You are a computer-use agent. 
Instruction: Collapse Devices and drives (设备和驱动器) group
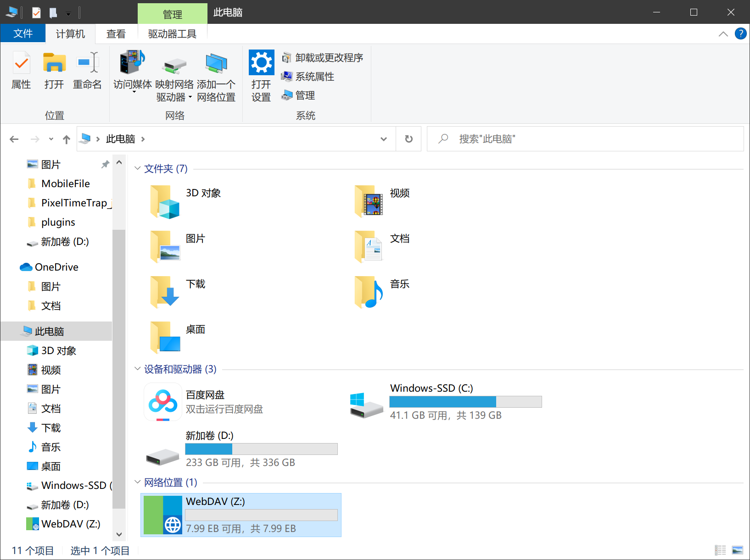[137, 369]
